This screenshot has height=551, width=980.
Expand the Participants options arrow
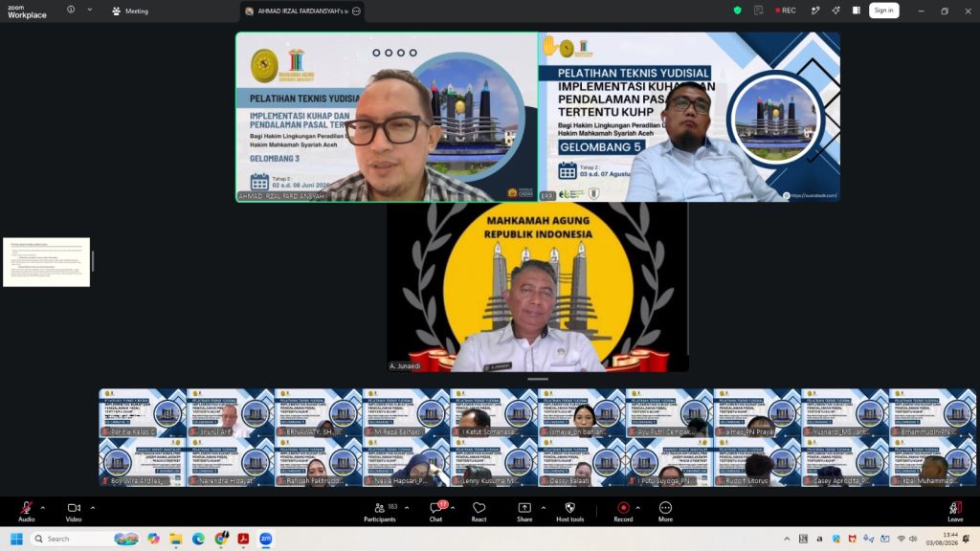pos(407,508)
